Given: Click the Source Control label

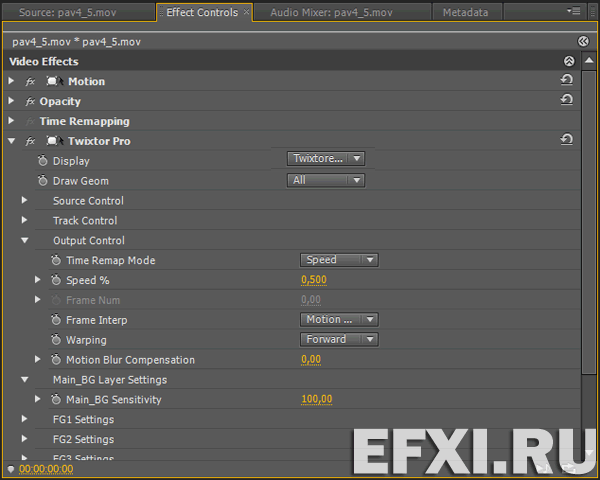Looking at the screenshot, I should pyautogui.click(x=88, y=201).
